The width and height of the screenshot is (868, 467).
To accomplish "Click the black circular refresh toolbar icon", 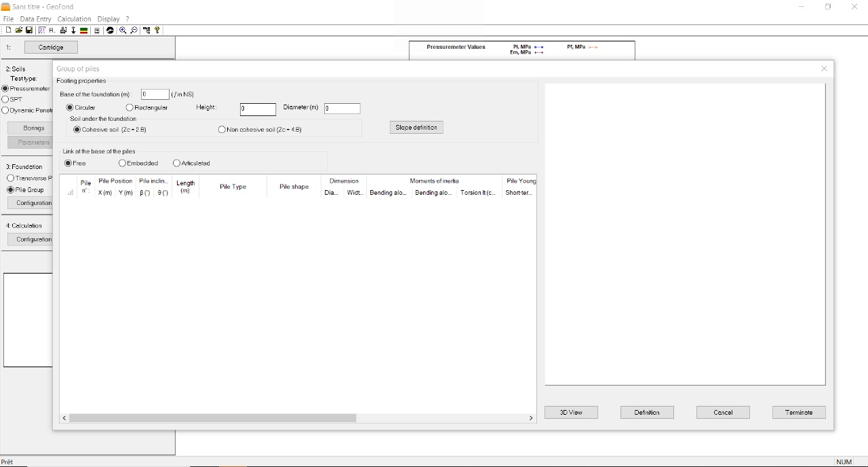I will (110, 30).
